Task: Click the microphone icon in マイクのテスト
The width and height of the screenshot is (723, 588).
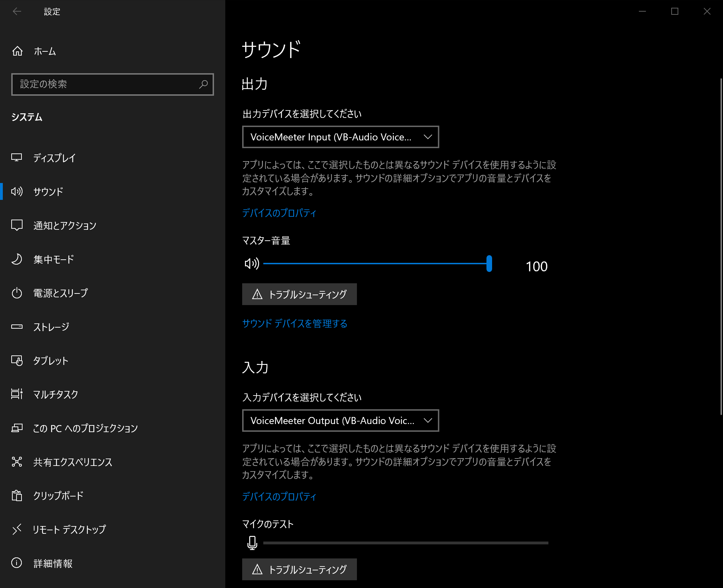Action: pyautogui.click(x=252, y=543)
